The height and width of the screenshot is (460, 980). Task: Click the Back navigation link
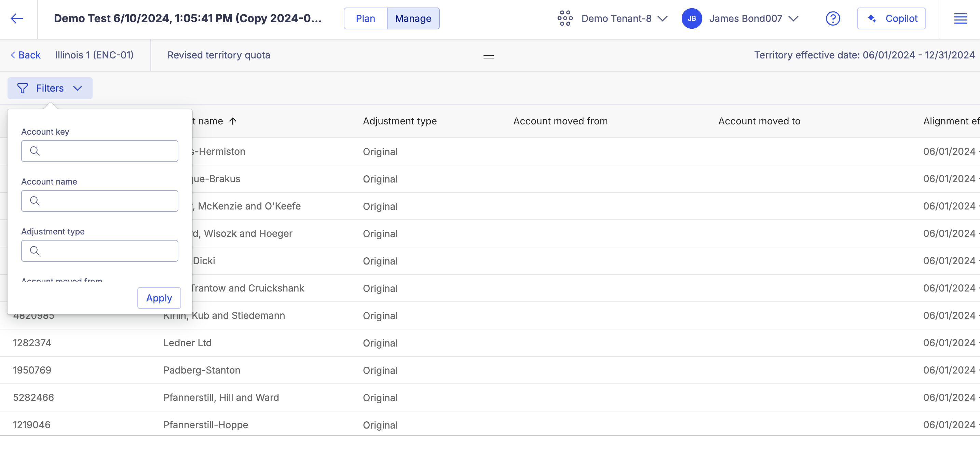coord(25,54)
